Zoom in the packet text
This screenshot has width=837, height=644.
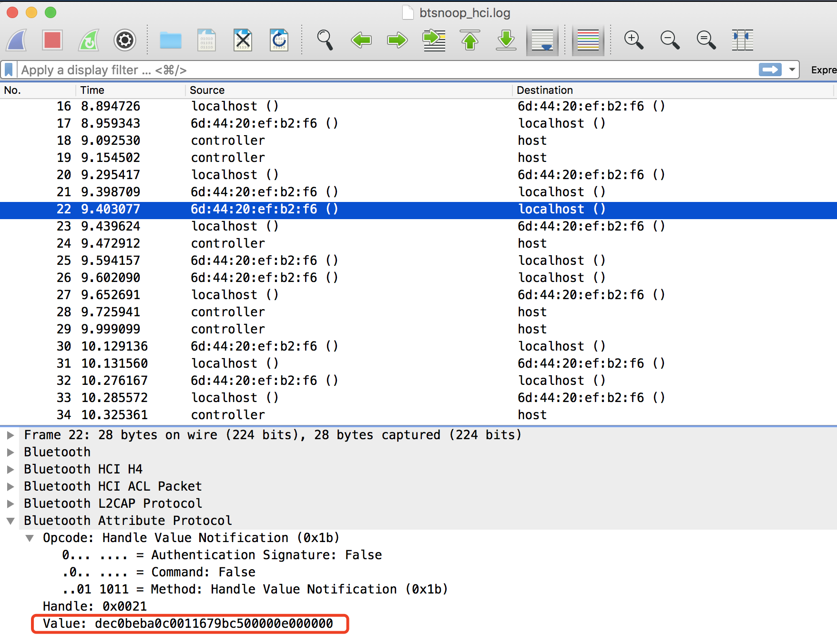pos(634,40)
